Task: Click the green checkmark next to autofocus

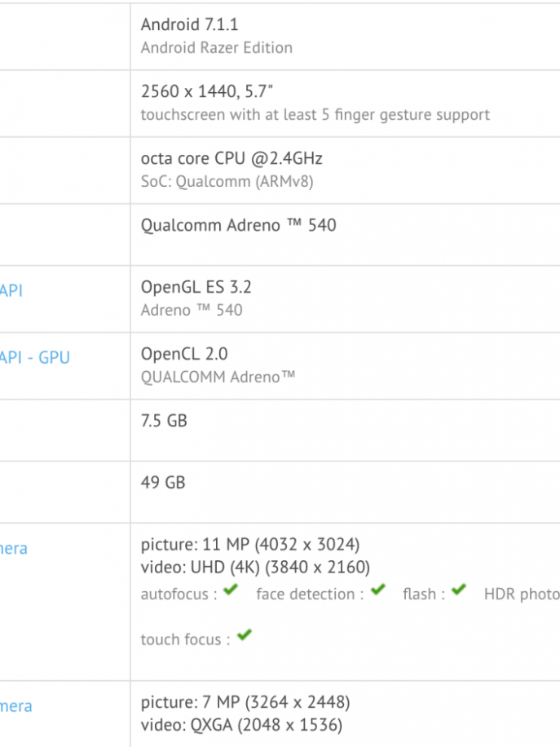Action: point(231,590)
